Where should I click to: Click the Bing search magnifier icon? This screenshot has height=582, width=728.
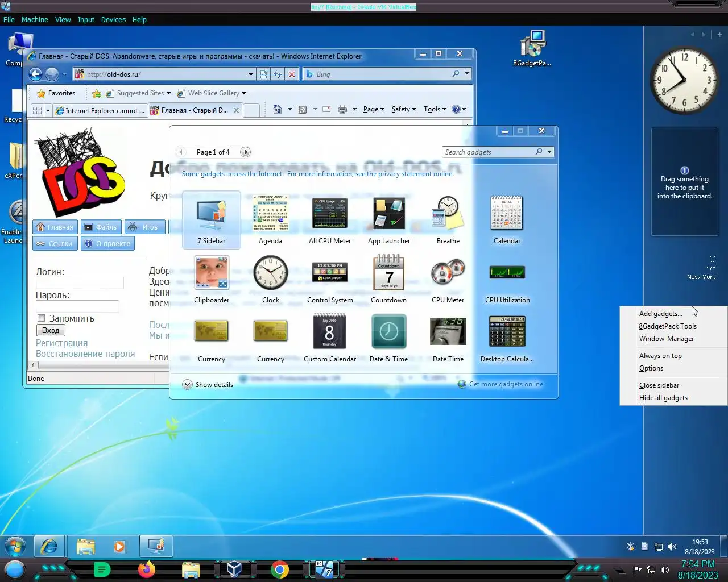(456, 74)
